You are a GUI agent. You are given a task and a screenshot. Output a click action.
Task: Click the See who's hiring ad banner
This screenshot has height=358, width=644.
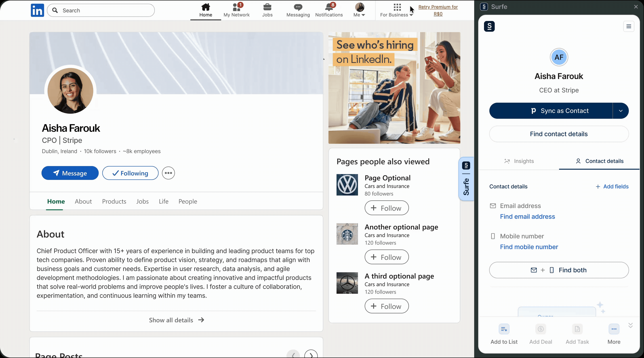(394, 88)
